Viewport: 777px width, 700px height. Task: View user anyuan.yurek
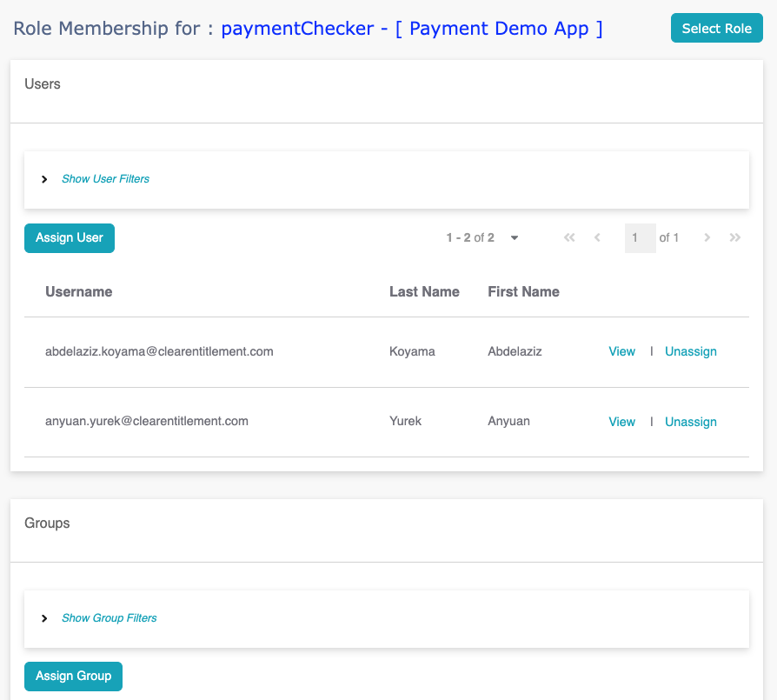pyautogui.click(x=622, y=422)
